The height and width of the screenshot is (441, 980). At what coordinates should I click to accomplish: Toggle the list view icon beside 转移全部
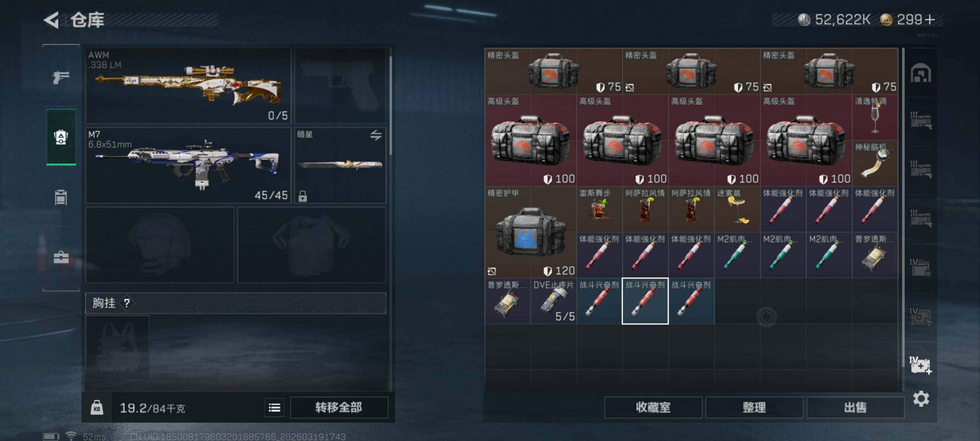[x=274, y=408]
